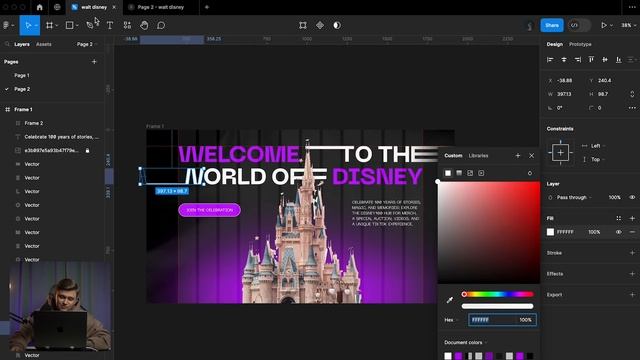
Task: Toggle constrain proportions link icon
Action: [632, 94]
